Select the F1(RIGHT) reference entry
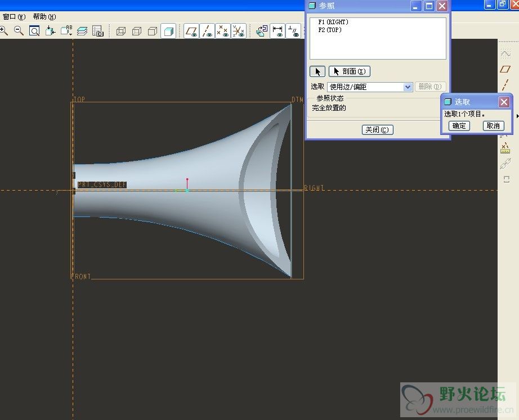 333,22
